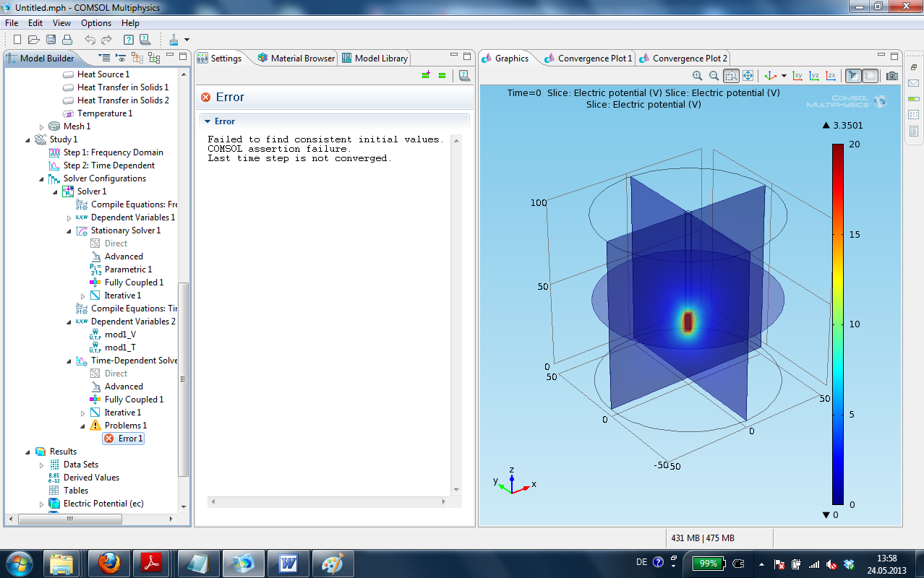Take an image snapshot with camera icon
Screen dimensions: 924x578
892,76
